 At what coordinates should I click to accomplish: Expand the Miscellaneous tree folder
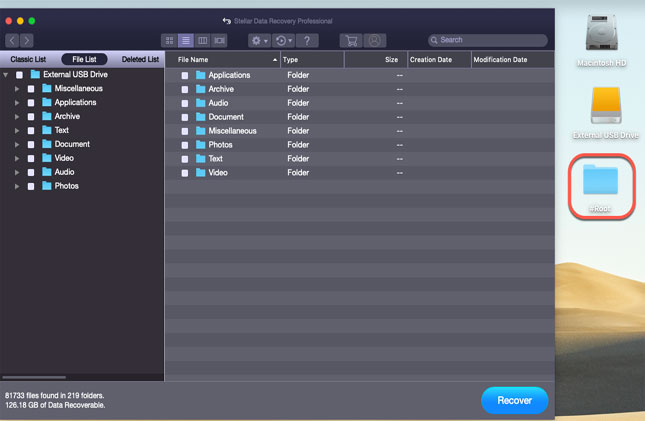pos(16,88)
